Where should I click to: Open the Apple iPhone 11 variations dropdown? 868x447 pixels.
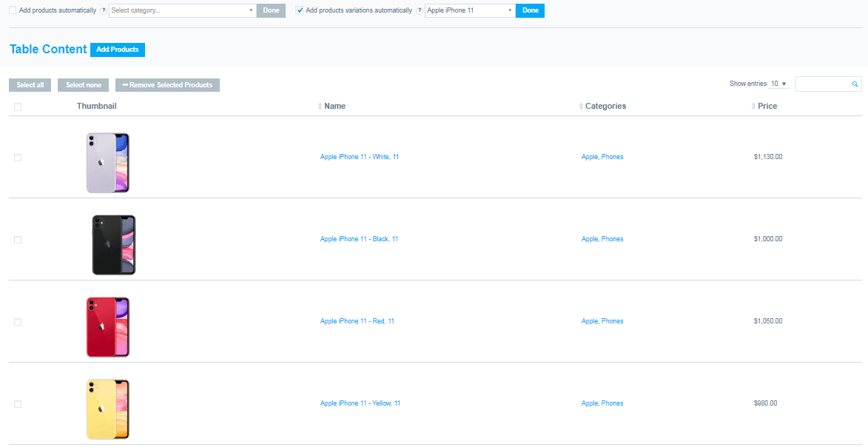pyautogui.click(x=470, y=10)
